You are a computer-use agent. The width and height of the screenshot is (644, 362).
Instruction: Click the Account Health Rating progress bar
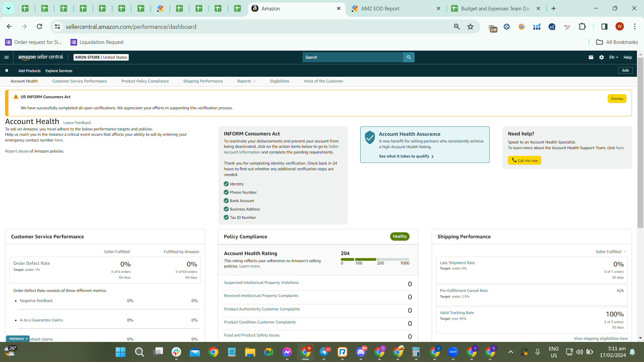click(x=375, y=259)
